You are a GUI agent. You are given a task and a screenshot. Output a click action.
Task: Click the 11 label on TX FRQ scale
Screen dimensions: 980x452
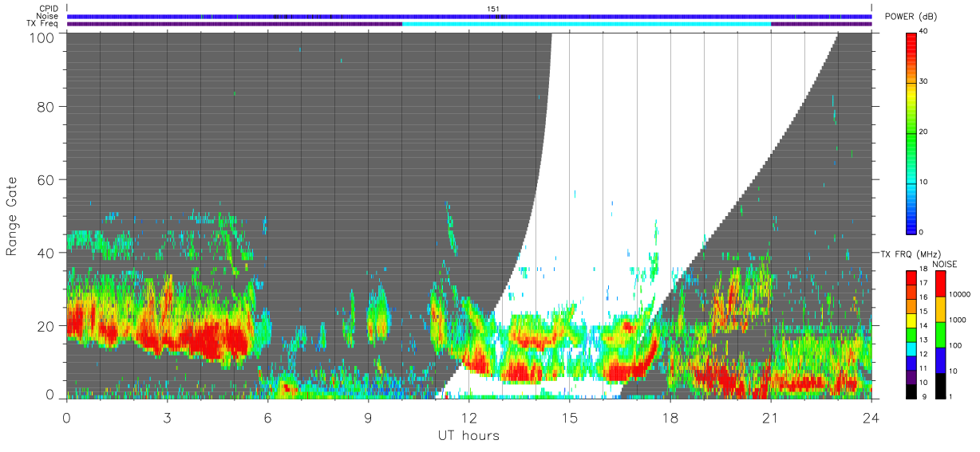tap(925, 368)
